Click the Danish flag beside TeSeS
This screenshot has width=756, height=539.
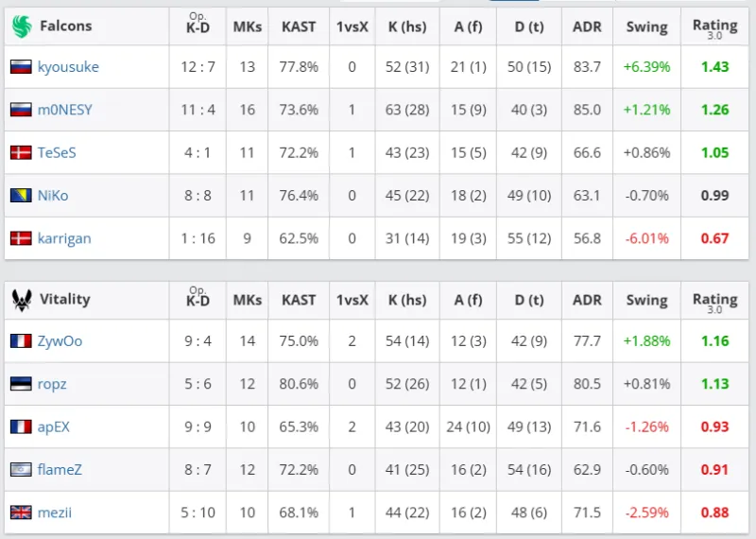21,152
